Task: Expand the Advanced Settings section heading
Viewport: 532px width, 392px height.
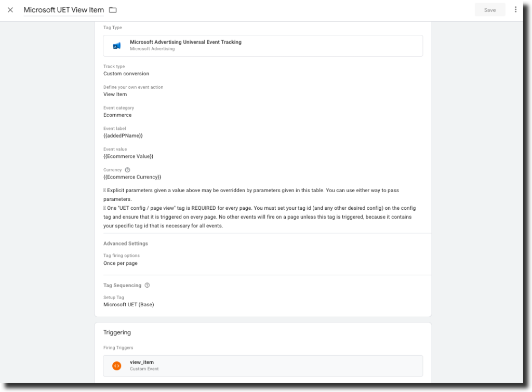Action: tap(126, 244)
